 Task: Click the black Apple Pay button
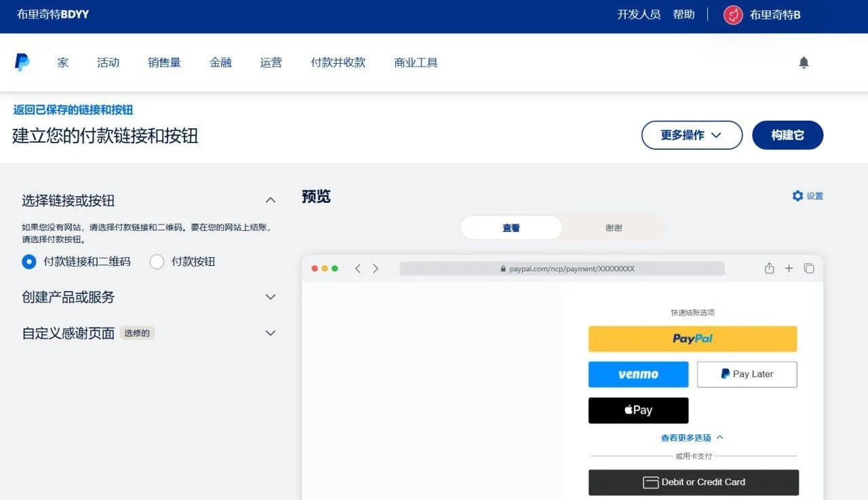click(x=638, y=410)
